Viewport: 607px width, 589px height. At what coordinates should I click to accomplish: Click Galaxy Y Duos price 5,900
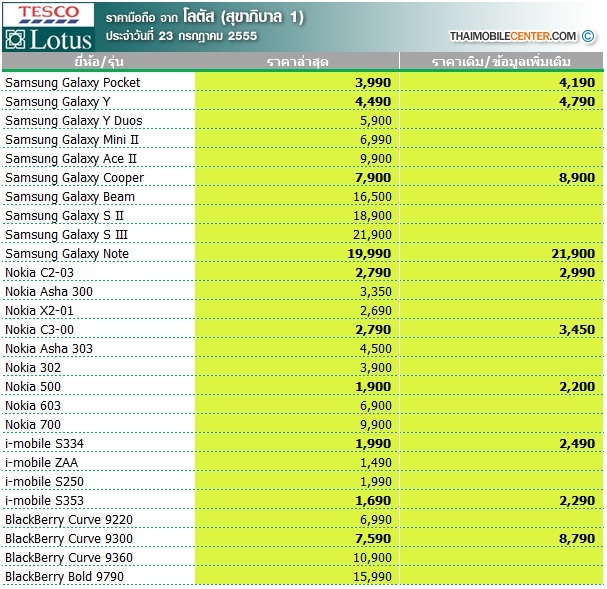coord(376,120)
